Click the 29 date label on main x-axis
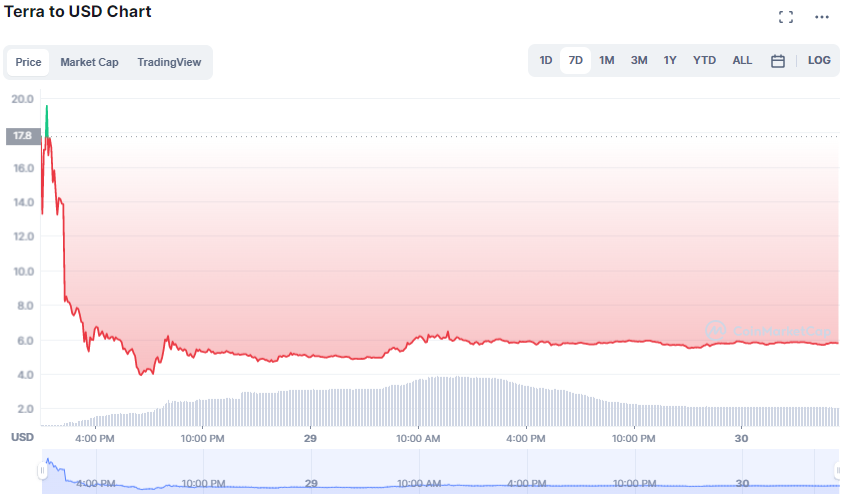The height and width of the screenshot is (504, 845). [310, 438]
